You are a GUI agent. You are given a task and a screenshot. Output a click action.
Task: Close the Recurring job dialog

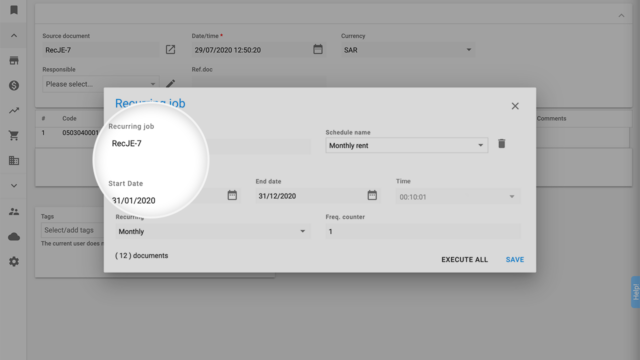(x=515, y=106)
